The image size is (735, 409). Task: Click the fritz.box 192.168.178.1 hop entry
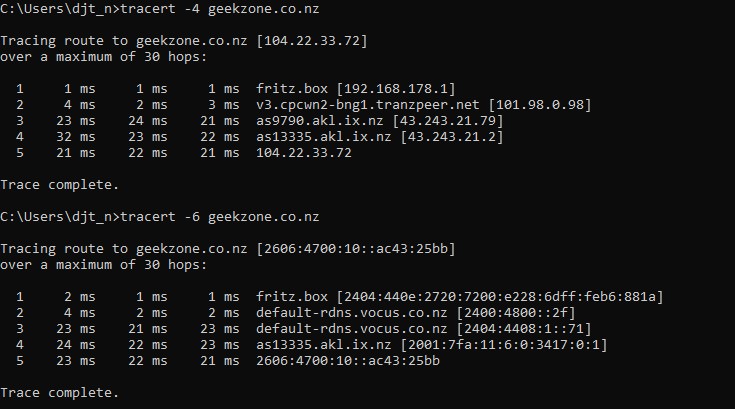343,89
